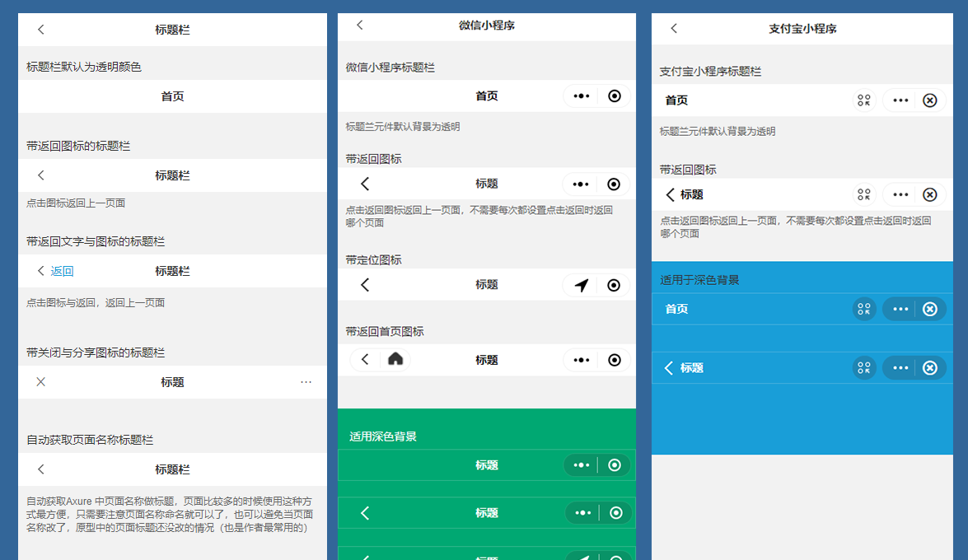Tap back arrow in 带定位图标 bar
This screenshot has width=968, height=560.
(365, 285)
